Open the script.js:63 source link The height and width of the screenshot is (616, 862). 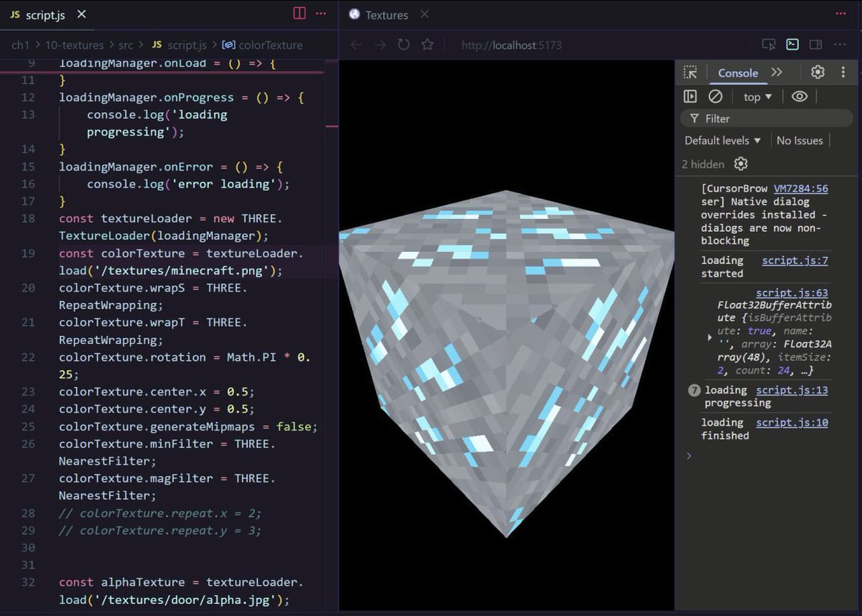(x=792, y=293)
